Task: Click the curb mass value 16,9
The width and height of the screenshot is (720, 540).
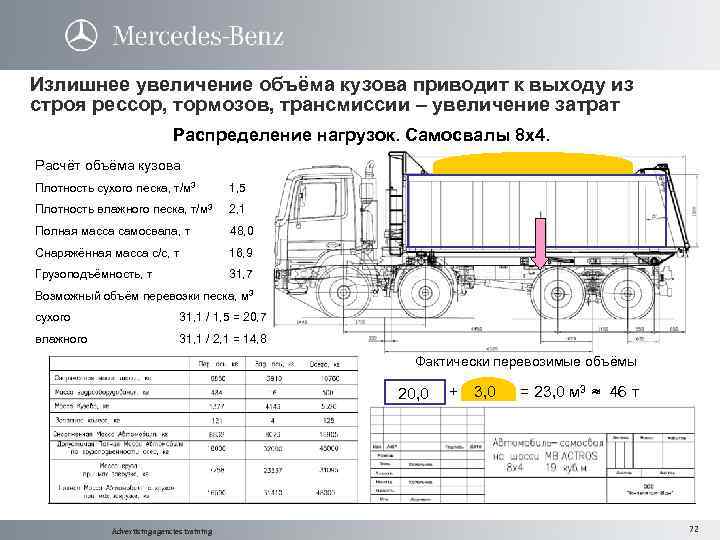Action: point(241,253)
